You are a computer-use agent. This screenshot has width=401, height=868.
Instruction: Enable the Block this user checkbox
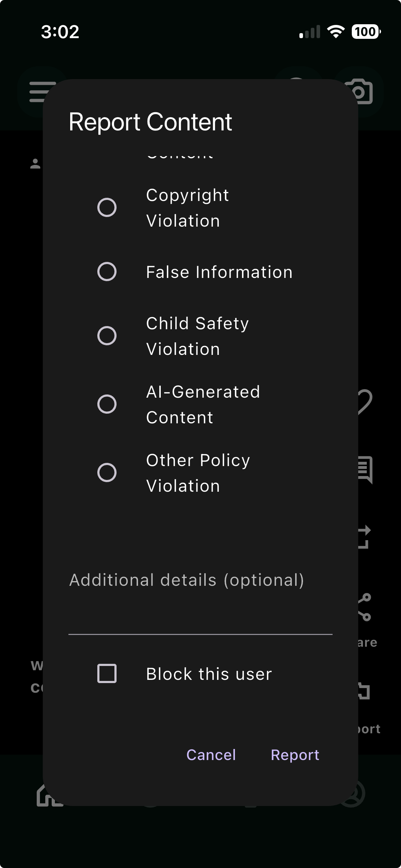pyautogui.click(x=106, y=673)
